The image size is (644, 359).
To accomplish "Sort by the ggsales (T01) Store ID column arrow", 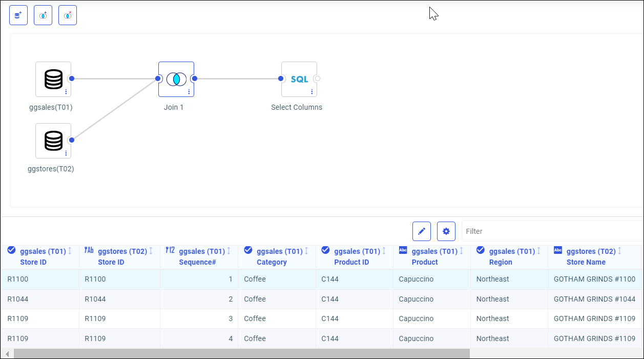I will 70,251.
